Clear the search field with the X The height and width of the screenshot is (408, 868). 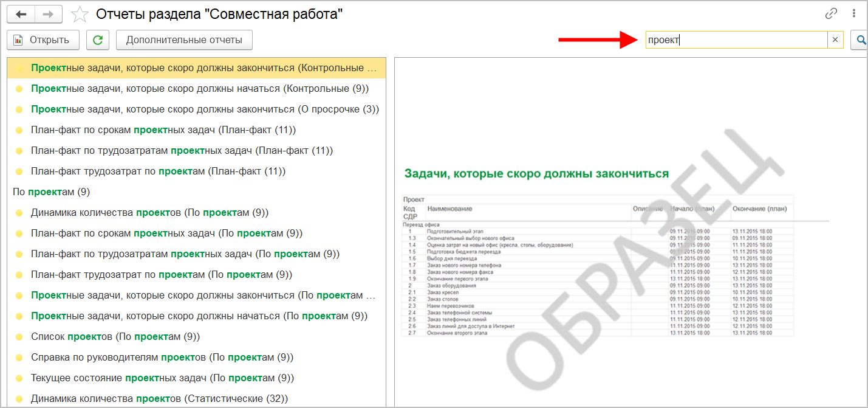coord(835,40)
